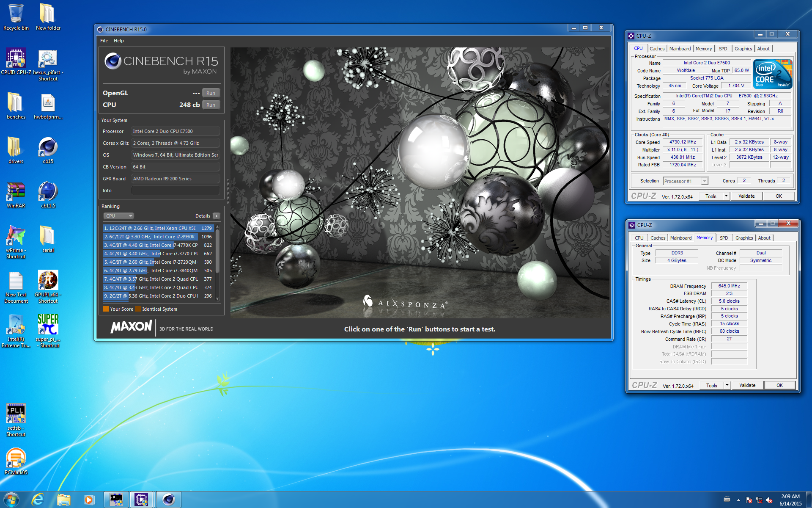Switch to the SetFSB PLL taskbar item
This screenshot has height=508, width=812.
[116, 500]
